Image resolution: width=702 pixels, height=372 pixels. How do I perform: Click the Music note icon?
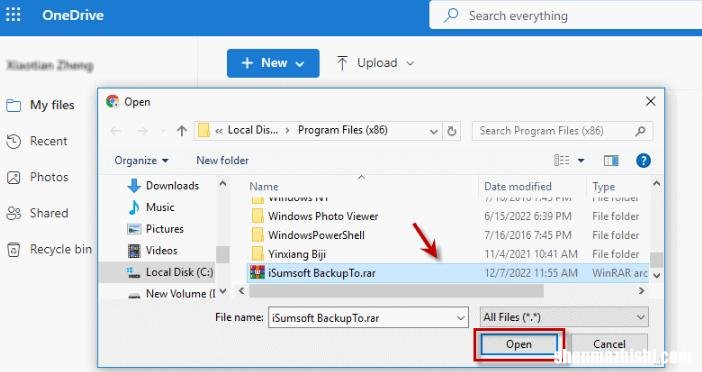(134, 207)
